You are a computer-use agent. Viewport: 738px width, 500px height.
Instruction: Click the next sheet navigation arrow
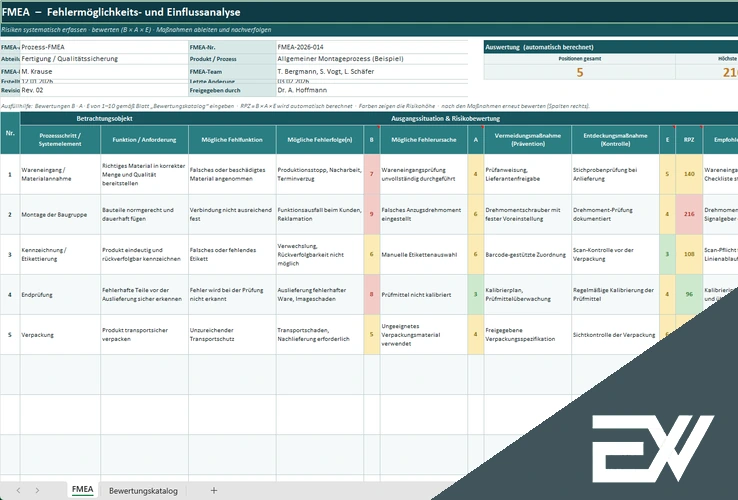(x=37, y=491)
